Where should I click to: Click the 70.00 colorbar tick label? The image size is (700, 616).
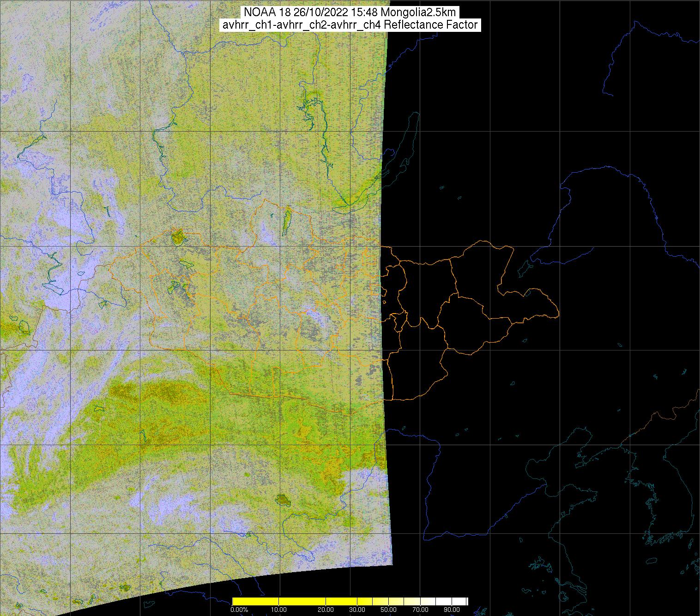coord(420,610)
